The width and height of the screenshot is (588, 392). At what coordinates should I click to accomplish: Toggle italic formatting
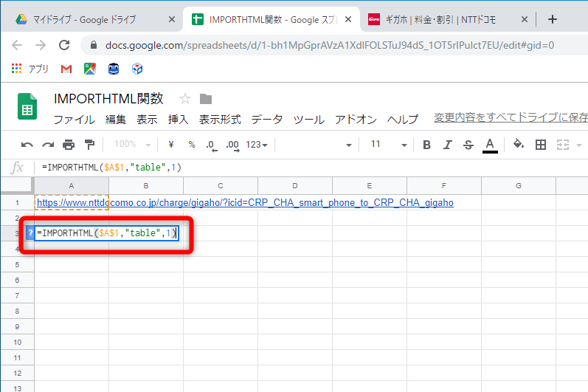pyautogui.click(x=447, y=145)
